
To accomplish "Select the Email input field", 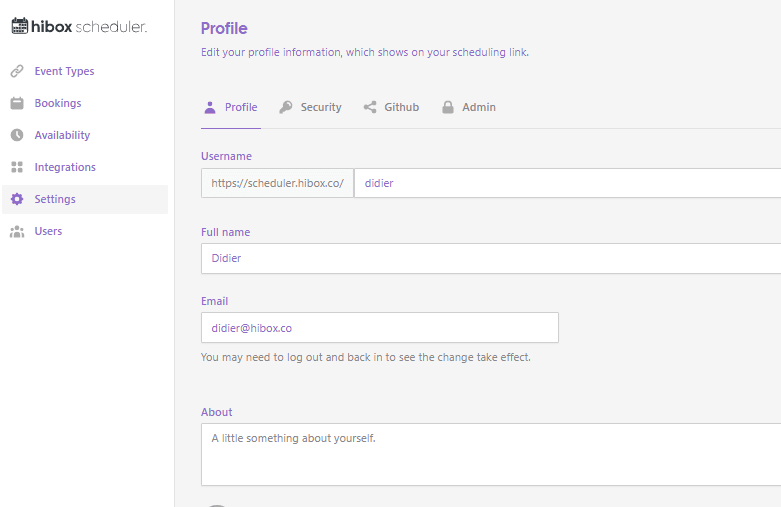I will pos(379,327).
